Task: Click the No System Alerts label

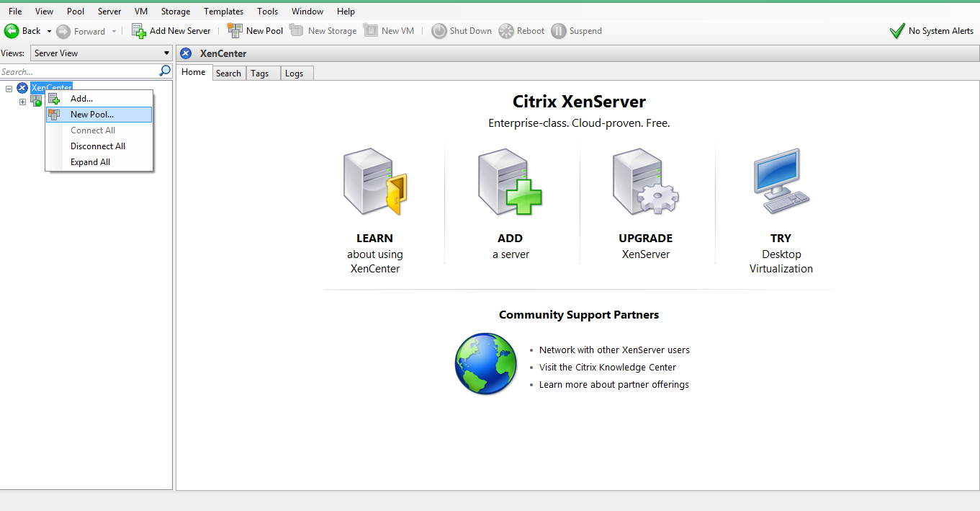Action: 941,31
